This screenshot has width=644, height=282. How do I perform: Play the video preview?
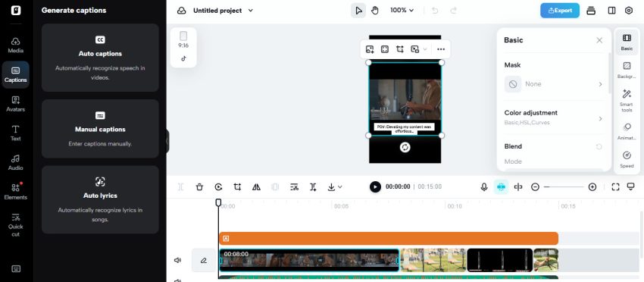(375, 186)
